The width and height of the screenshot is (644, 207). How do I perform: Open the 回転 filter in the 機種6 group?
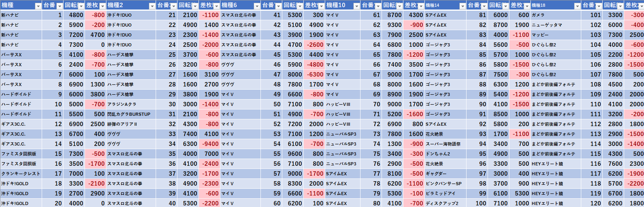[x=300, y=6]
